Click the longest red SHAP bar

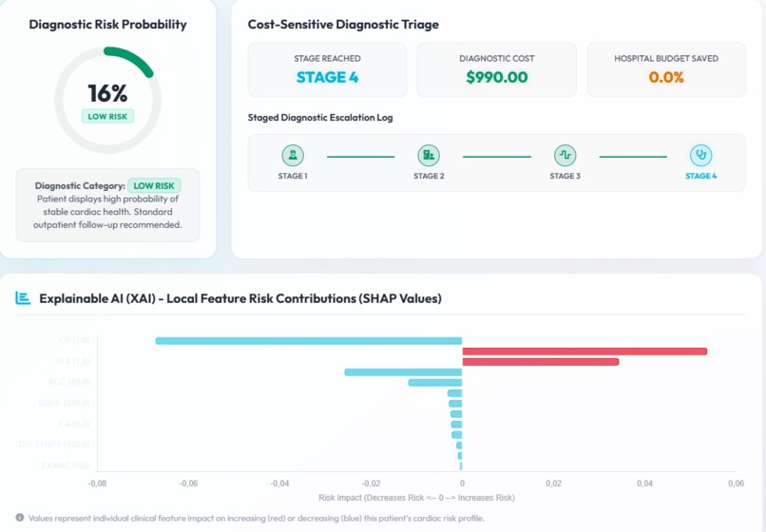pos(584,351)
